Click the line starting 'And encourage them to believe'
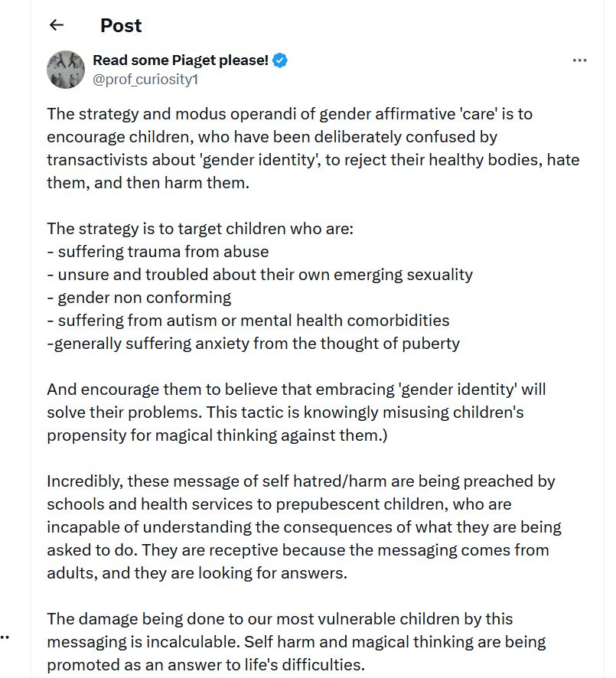Screen dimensions: 616x678 point(296,389)
